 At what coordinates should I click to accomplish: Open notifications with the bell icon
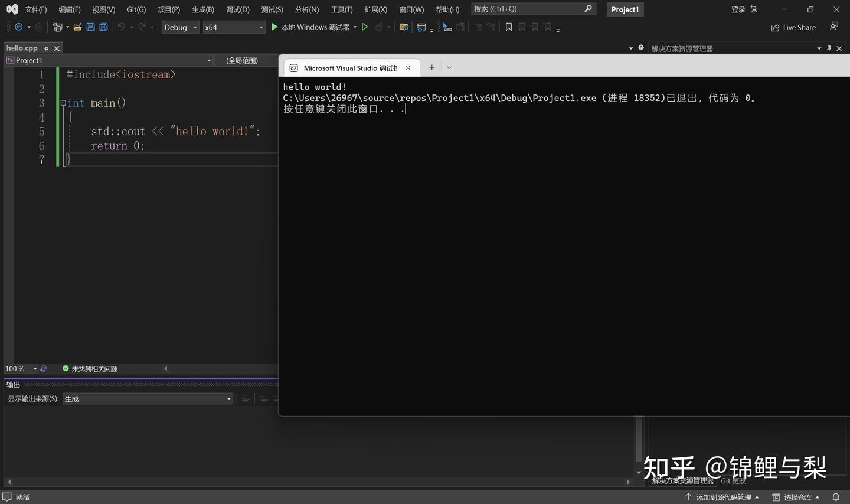[836, 497]
